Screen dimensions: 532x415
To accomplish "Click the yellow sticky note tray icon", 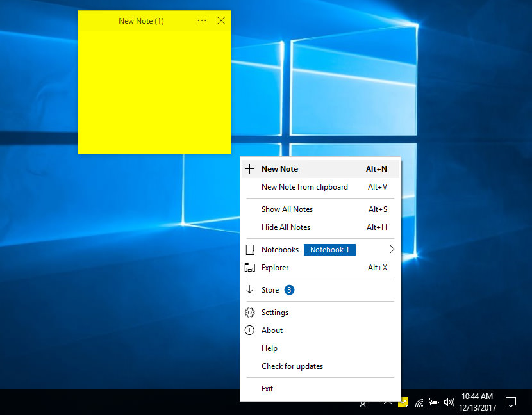I will click(x=403, y=402).
